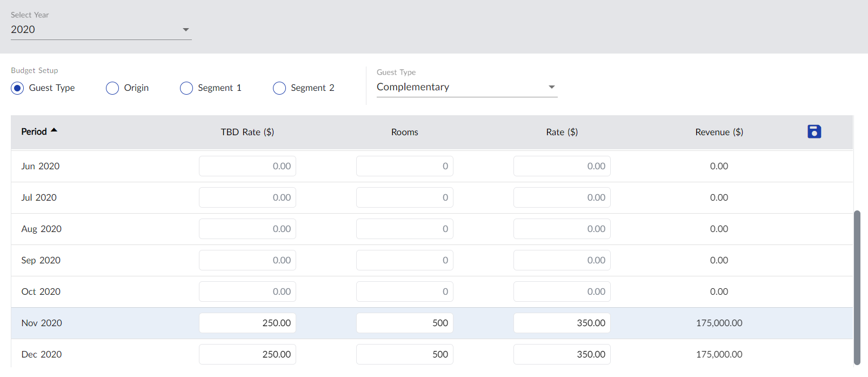Click the vertical table scrollbar

pos(857,288)
